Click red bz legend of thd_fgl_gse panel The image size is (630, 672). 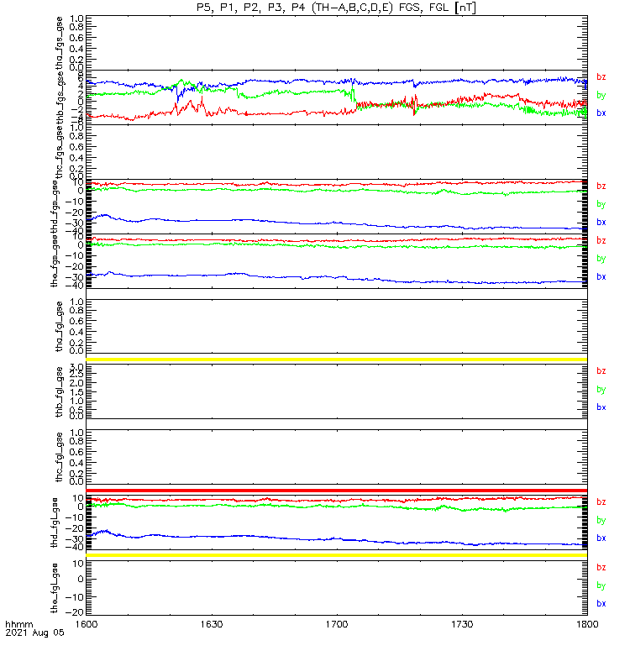pos(601,501)
